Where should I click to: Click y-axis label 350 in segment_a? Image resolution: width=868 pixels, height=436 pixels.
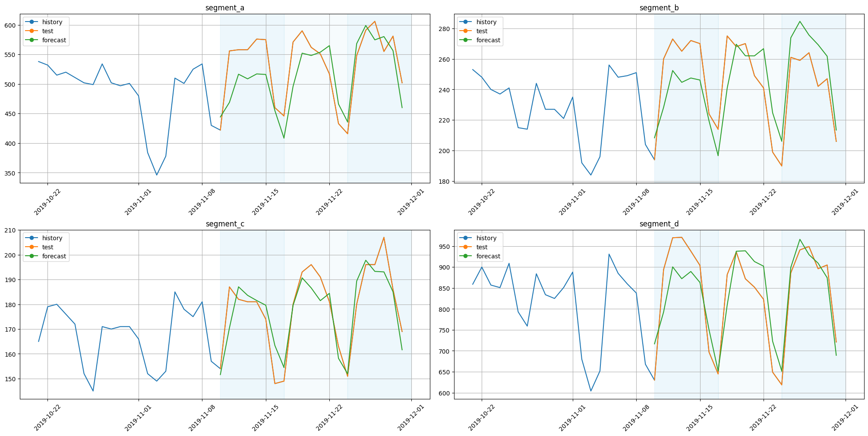coord(11,173)
